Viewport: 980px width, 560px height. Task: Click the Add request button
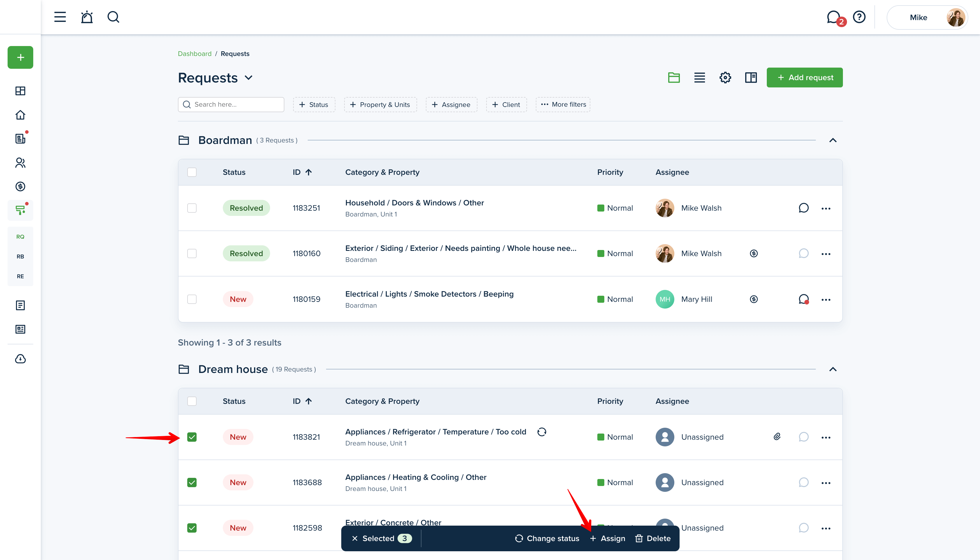(804, 77)
